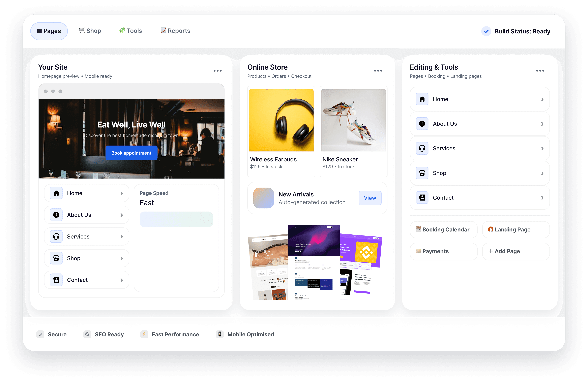
Task: Click the Add Page button
Action: (516, 251)
